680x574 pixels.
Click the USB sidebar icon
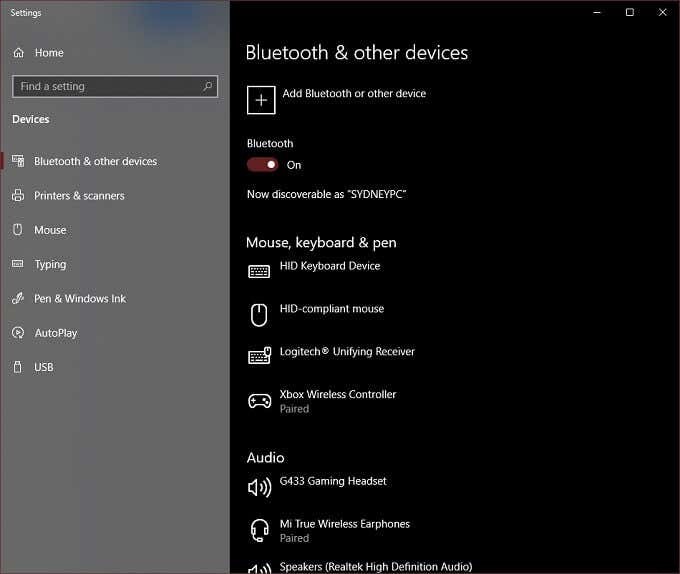(17, 367)
